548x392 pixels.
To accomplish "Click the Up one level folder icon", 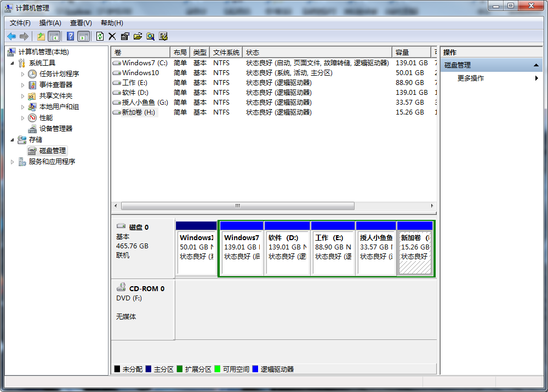I will [41, 36].
